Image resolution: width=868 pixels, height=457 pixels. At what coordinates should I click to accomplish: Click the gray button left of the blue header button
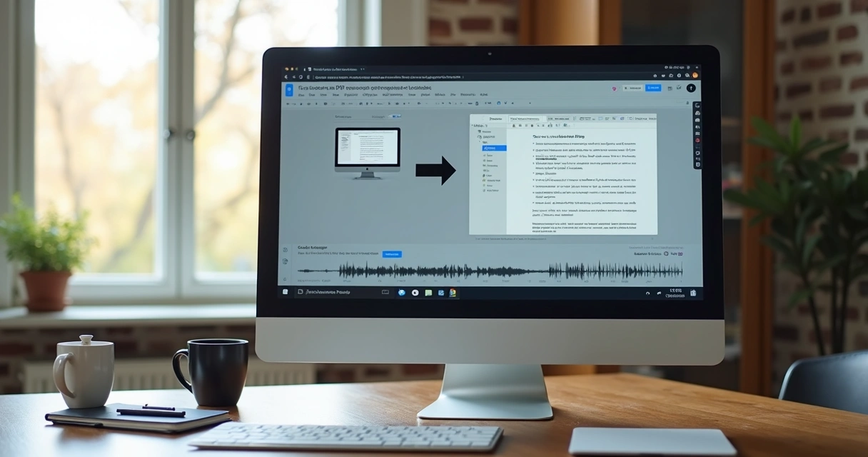pyautogui.click(x=632, y=88)
